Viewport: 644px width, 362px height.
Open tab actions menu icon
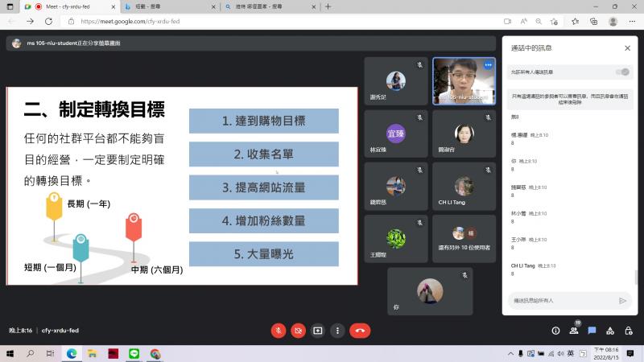click(10, 6)
